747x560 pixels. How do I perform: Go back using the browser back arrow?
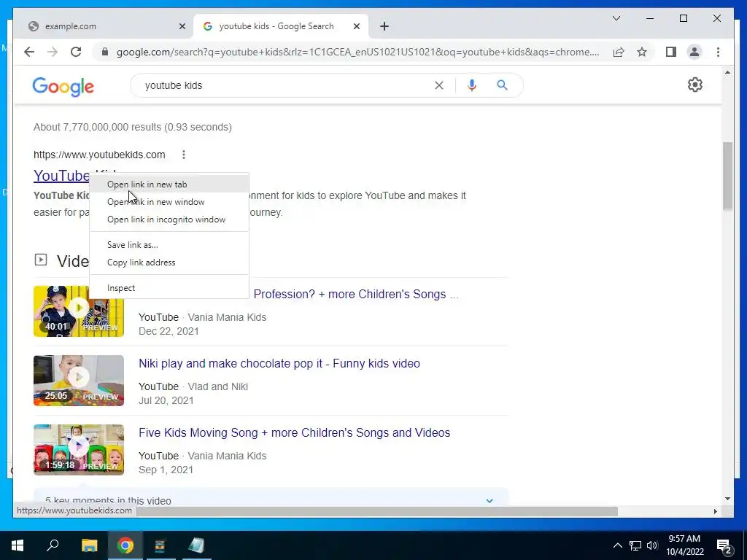click(x=29, y=52)
